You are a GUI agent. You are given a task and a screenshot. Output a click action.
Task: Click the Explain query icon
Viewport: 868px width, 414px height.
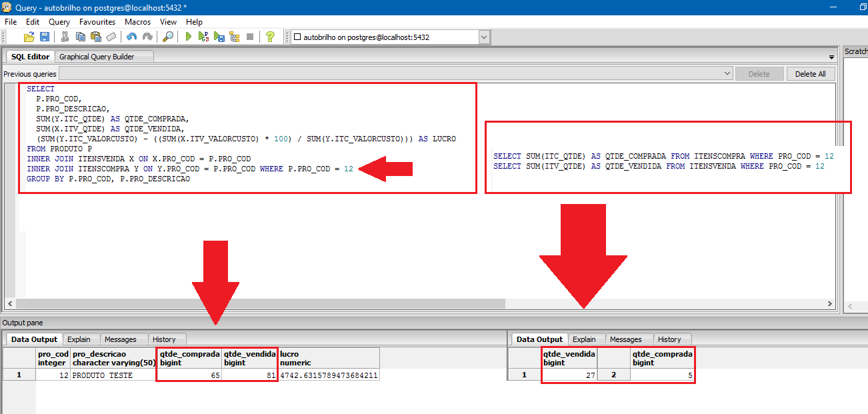pos(235,37)
